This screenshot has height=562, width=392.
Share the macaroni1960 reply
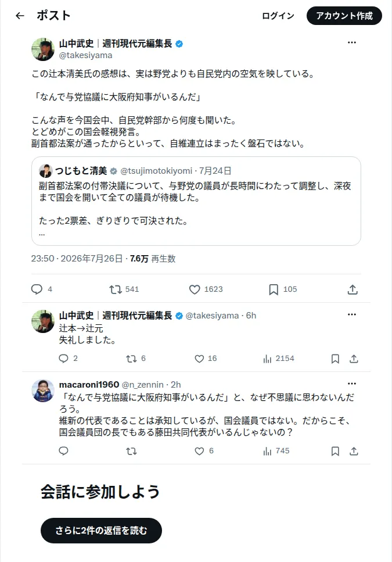coord(354,451)
